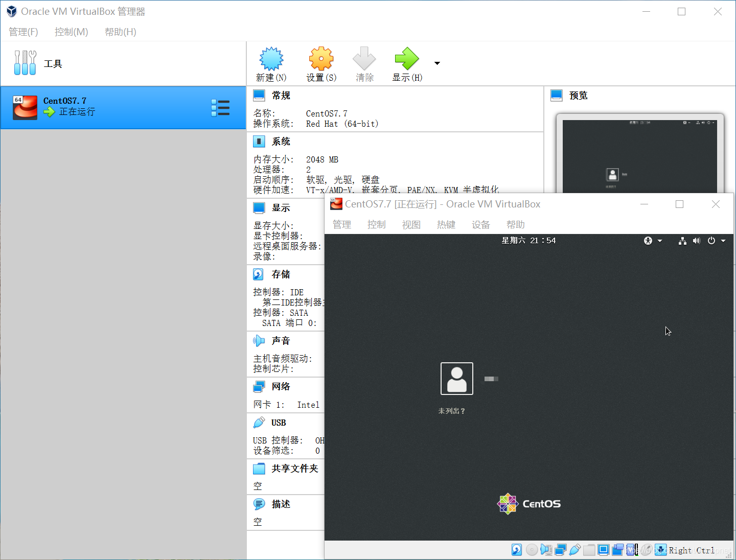The height and width of the screenshot is (560, 736).
Task: Click the 声音 audio section header
Action: click(281, 341)
